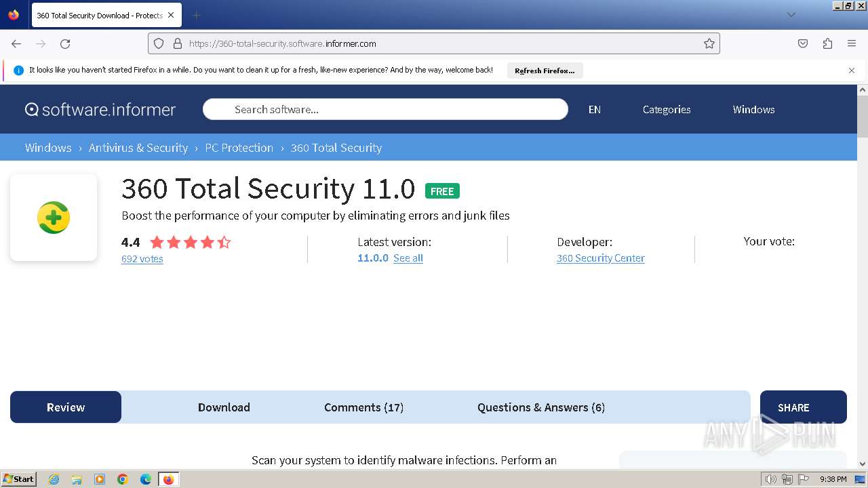The image size is (868, 488).
Task: Open the Firefox application menu
Action: point(852,43)
